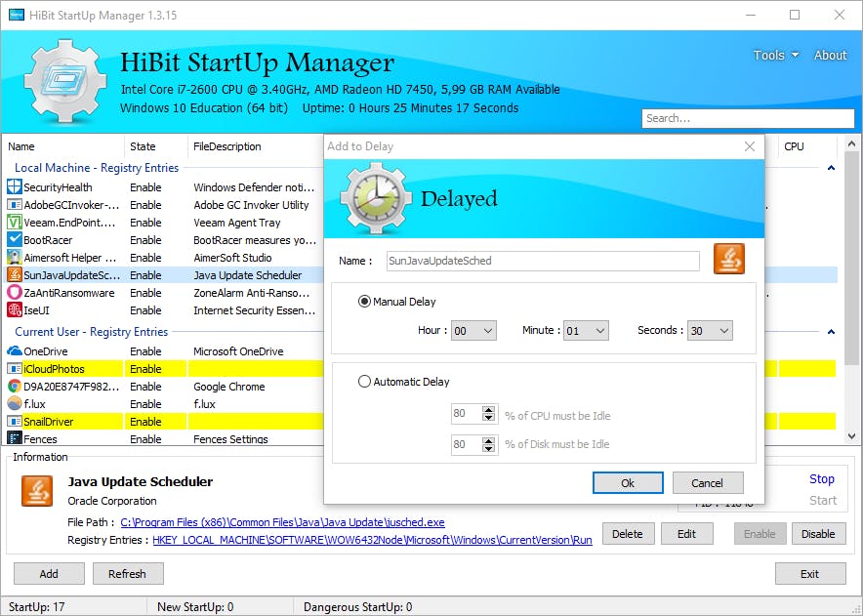
Task: Open the HKEY_LOCAL_MACHINE registry entry link
Action: click(x=372, y=540)
